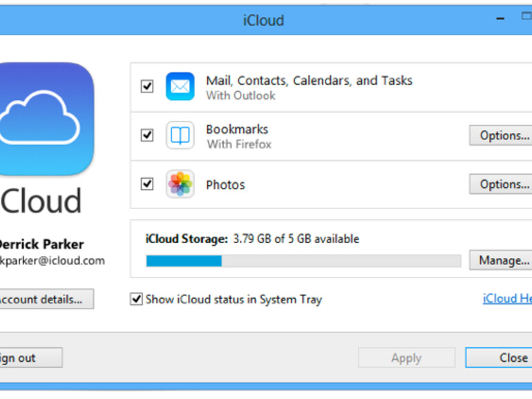Open Account details button
The height and width of the screenshot is (399, 532).
(x=46, y=299)
